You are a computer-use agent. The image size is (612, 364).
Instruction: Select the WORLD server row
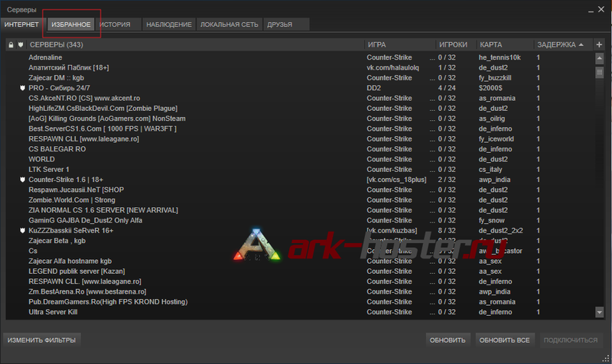click(x=299, y=159)
